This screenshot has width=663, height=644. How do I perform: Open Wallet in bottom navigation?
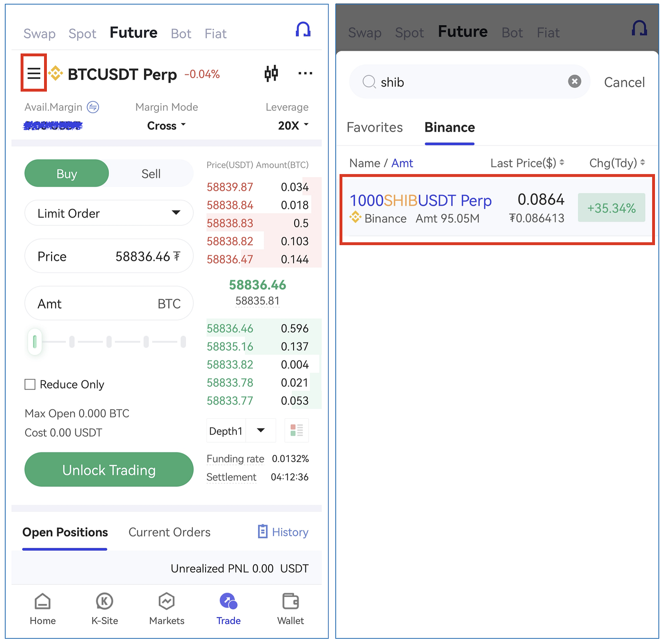coord(291,609)
